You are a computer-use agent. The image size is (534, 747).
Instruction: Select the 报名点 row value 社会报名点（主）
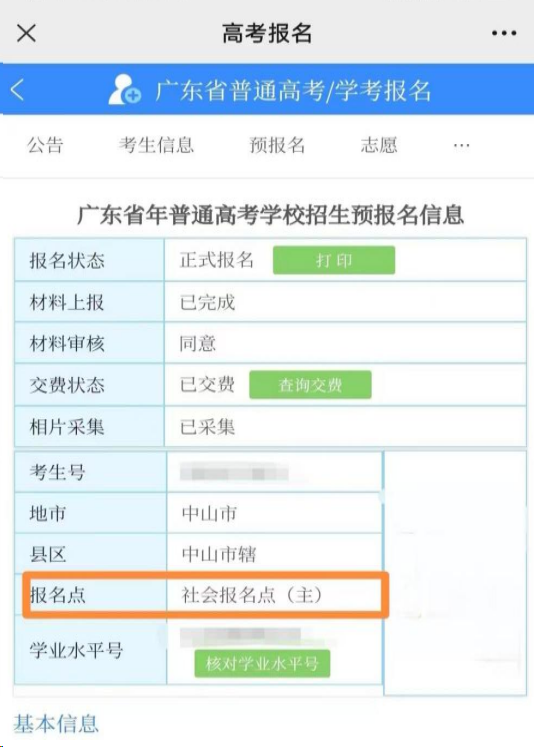tap(252, 595)
